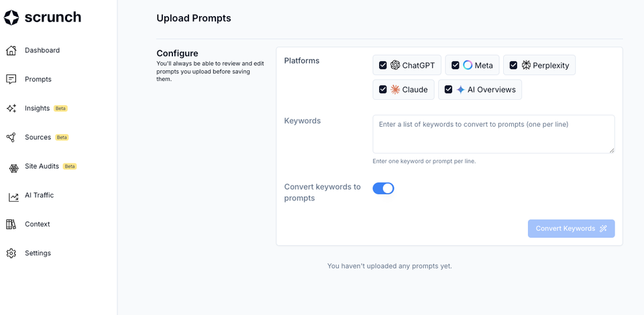This screenshot has width=644, height=315.
Task: Focus the Keywords text area
Action: (x=494, y=134)
